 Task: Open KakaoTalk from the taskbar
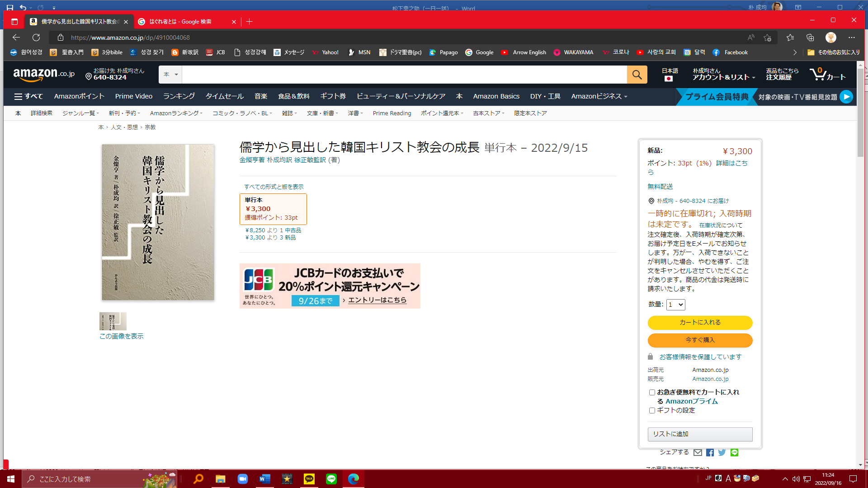309,479
